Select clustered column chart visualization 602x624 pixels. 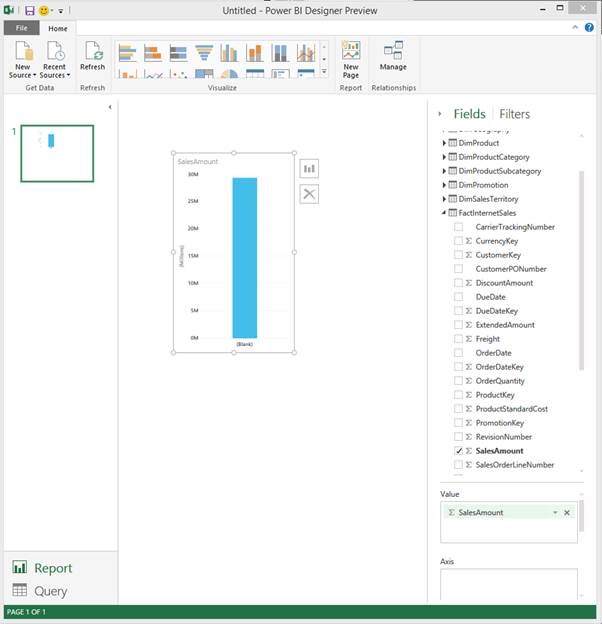[x=229, y=53]
